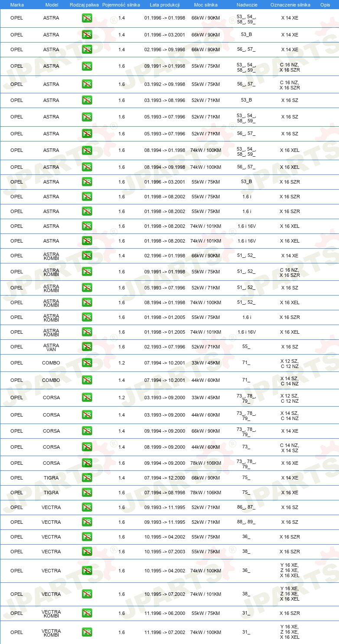Click the date range 02.1996 -> 09.1998
The height and width of the screenshot is (644, 339).
tap(165, 49)
